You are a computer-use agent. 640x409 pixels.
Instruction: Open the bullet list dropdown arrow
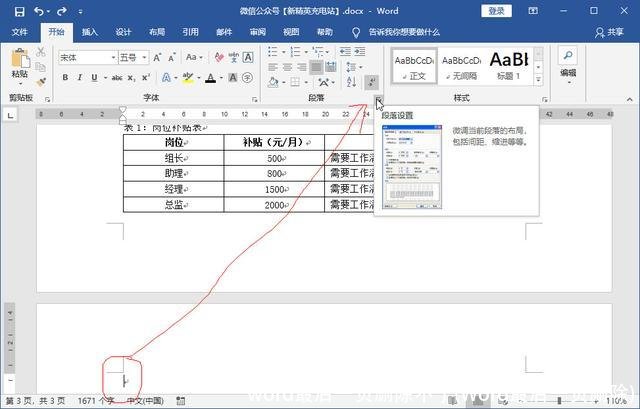(283, 52)
